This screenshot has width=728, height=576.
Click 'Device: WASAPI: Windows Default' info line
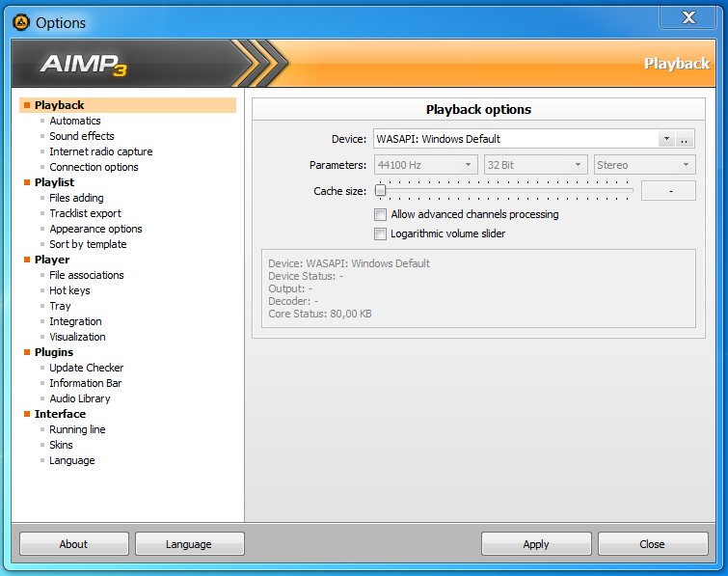click(x=349, y=263)
